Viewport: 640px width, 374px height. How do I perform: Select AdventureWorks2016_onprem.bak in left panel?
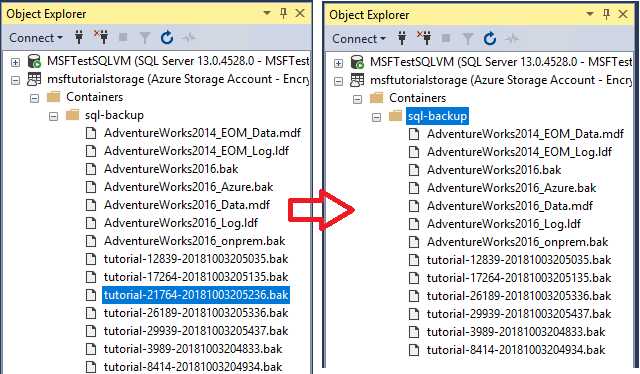pyautogui.click(x=194, y=241)
